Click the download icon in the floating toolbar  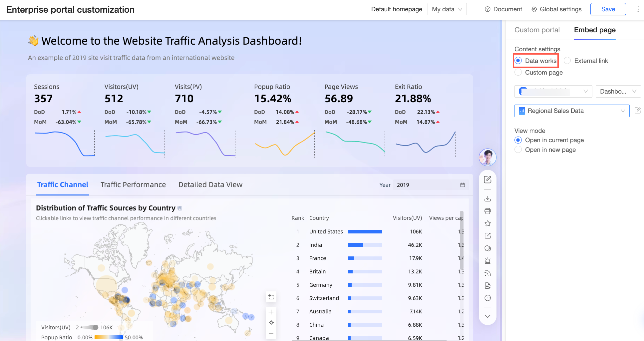(x=487, y=198)
